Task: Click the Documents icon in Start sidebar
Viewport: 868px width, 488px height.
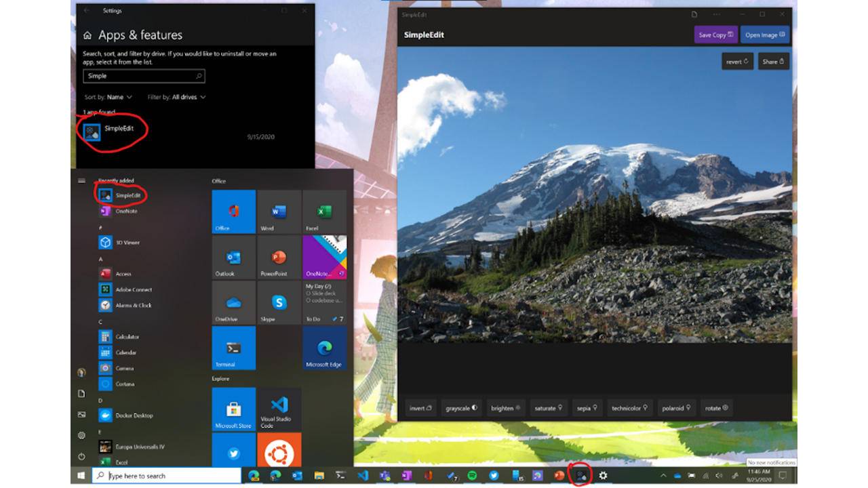Action: coord(81,393)
